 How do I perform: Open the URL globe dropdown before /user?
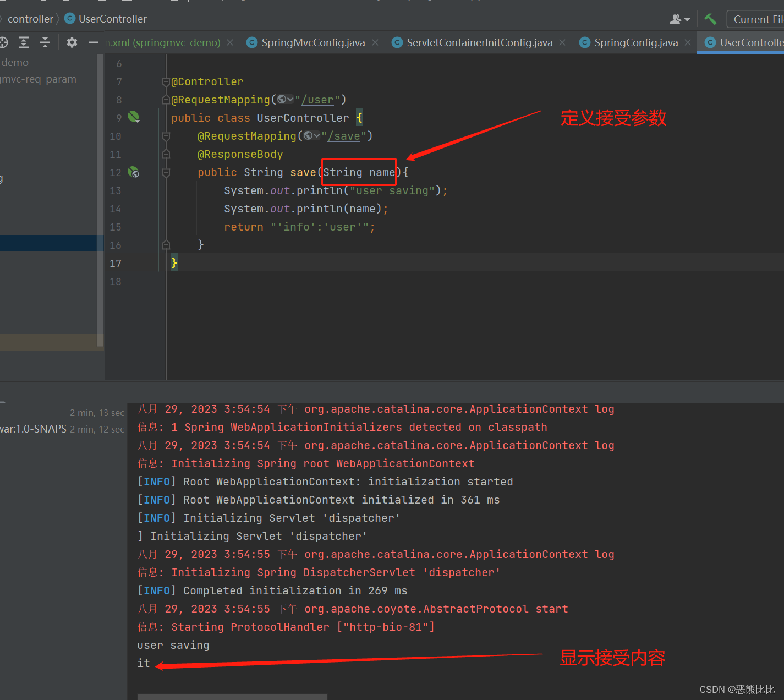[x=286, y=100]
